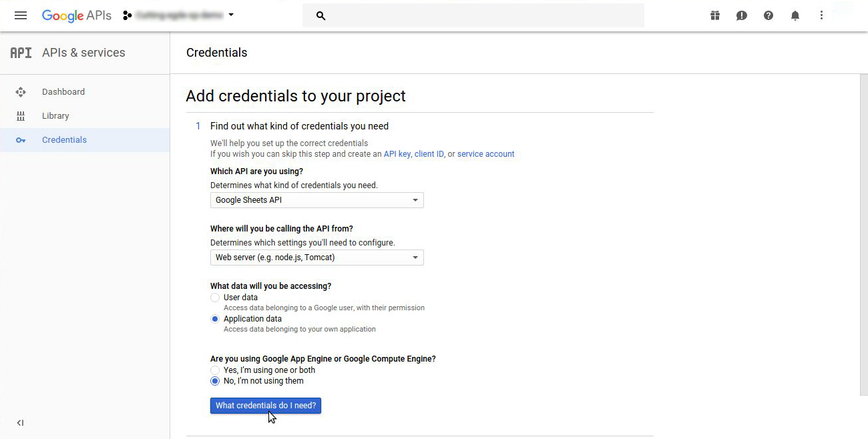The height and width of the screenshot is (439, 868).
Task: Open the Google Sheets API dropdown
Action: (316, 200)
